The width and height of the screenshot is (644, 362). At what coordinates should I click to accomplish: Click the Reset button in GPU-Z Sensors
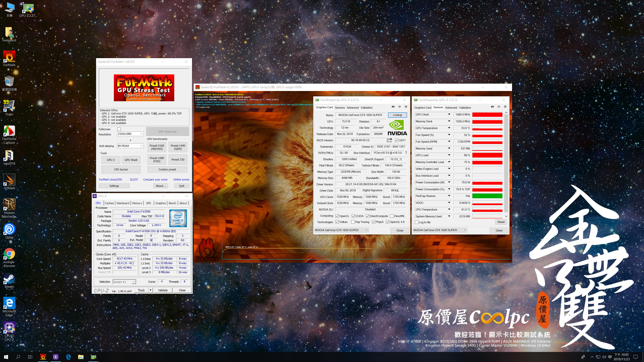501,222
